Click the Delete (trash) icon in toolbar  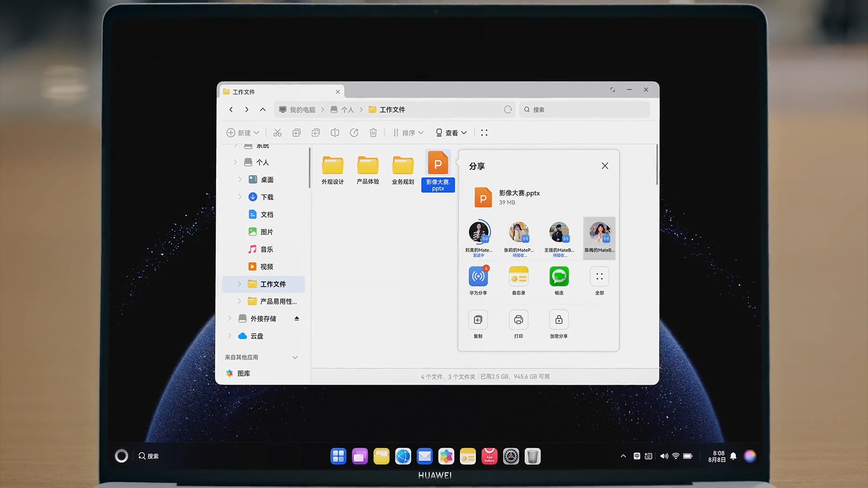click(x=373, y=132)
